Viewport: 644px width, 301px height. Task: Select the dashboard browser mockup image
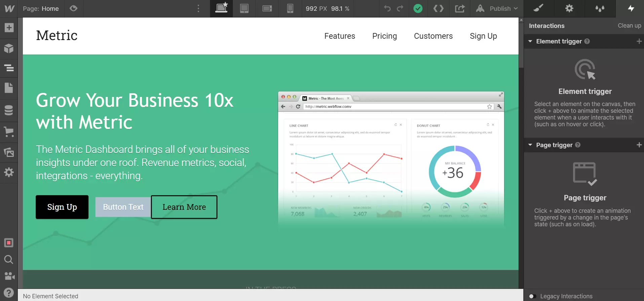(391, 161)
